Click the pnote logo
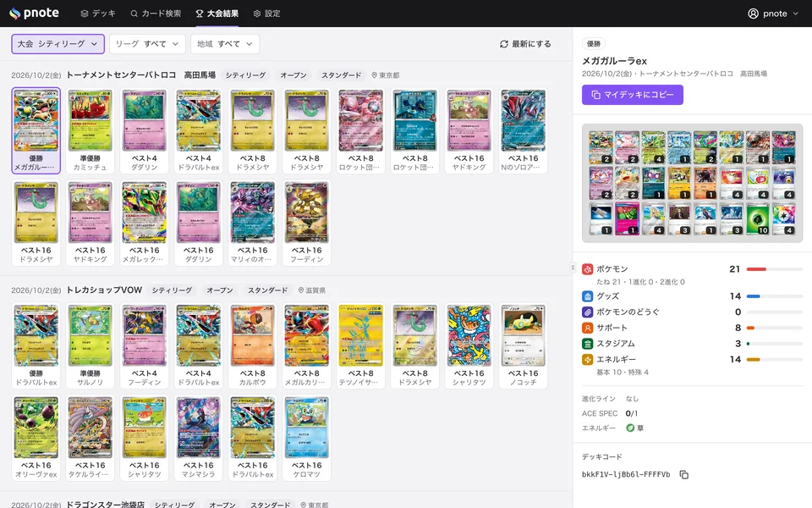The height and width of the screenshot is (508, 812). [x=34, y=13]
